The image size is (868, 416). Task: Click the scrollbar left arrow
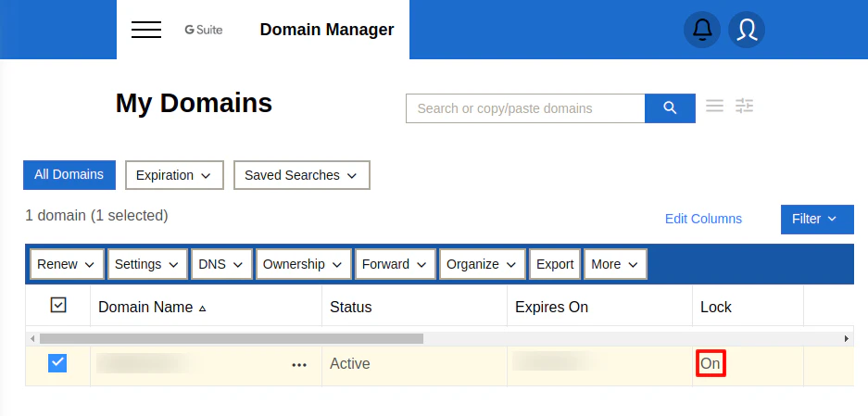pos(32,338)
